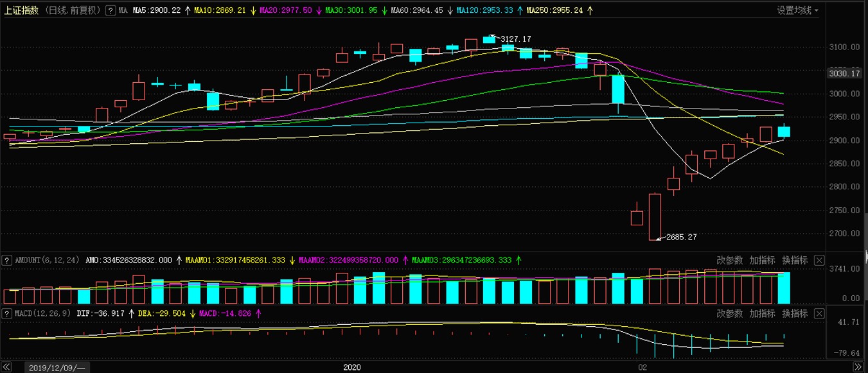Close the AMOUNT indicator panel
This screenshot has height=373, width=868.
tap(819, 260)
